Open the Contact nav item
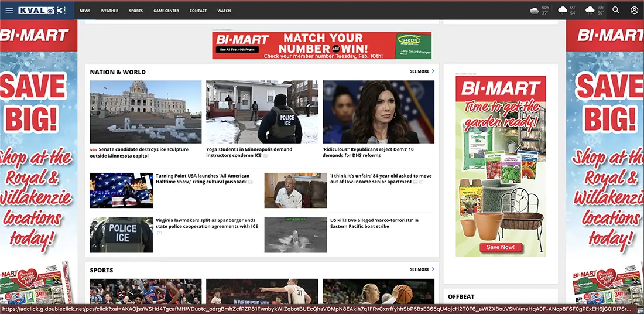The height and width of the screenshot is (314, 644). pyautogui.click(x=198, y=11)
